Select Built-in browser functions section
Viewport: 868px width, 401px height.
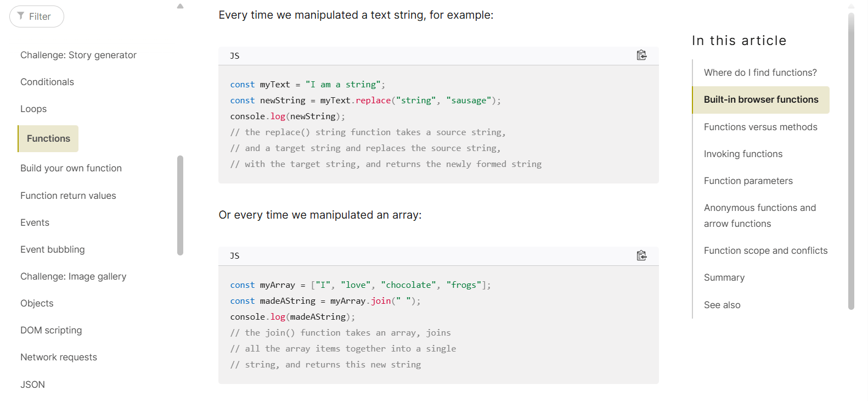tap(760, 99)
